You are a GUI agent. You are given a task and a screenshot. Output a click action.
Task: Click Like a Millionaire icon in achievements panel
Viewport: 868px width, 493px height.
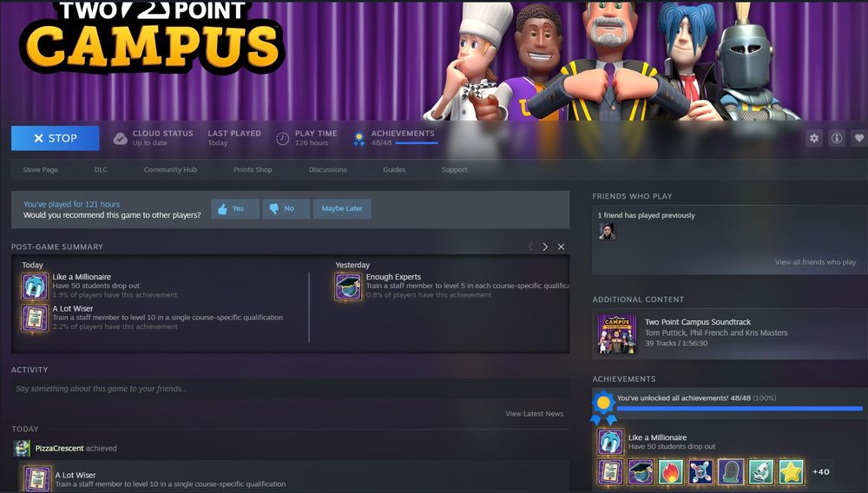[x=610, y=442]
